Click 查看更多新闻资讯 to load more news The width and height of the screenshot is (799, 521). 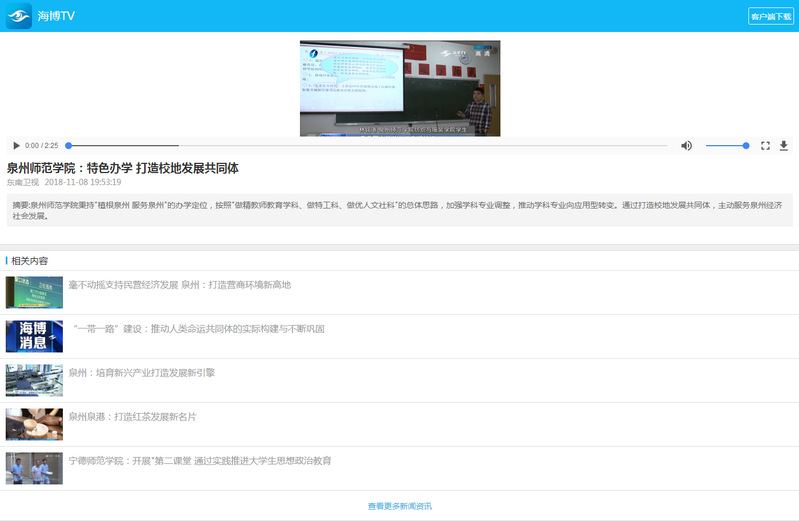[x=400, y=506]
